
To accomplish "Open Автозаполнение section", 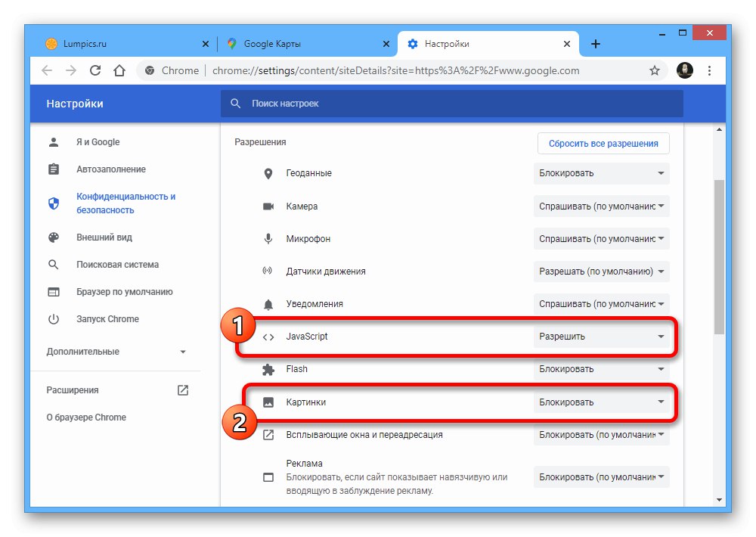I will 111,169.
